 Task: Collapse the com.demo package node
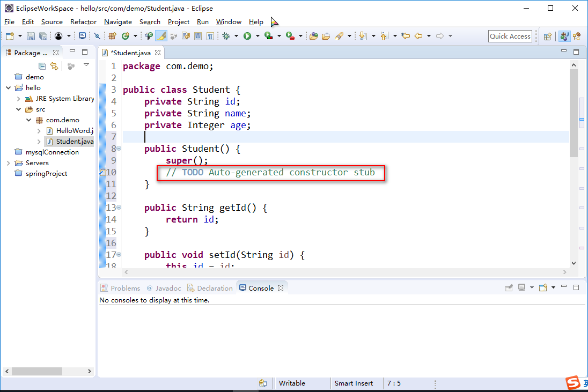(29, 120)
